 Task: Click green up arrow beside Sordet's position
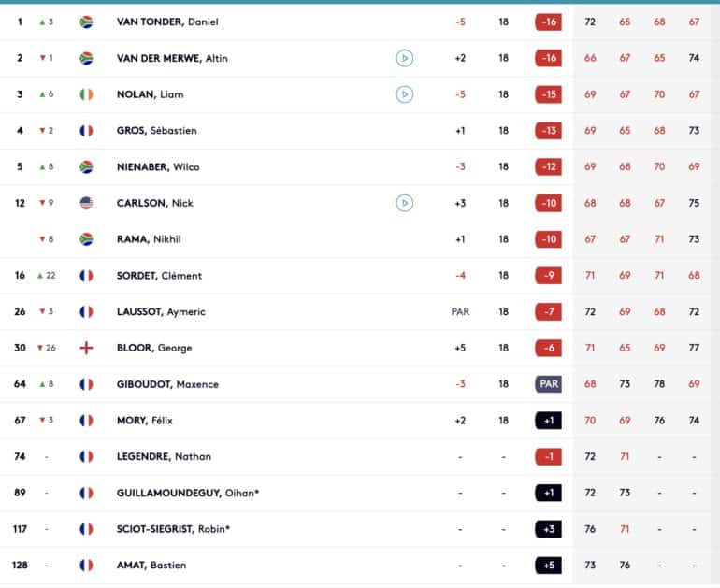[x=40, y=276]
